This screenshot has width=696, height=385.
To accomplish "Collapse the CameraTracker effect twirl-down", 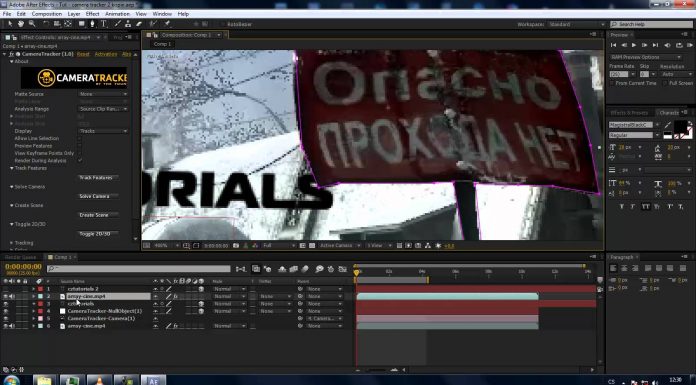I will (x=5, y=54).
